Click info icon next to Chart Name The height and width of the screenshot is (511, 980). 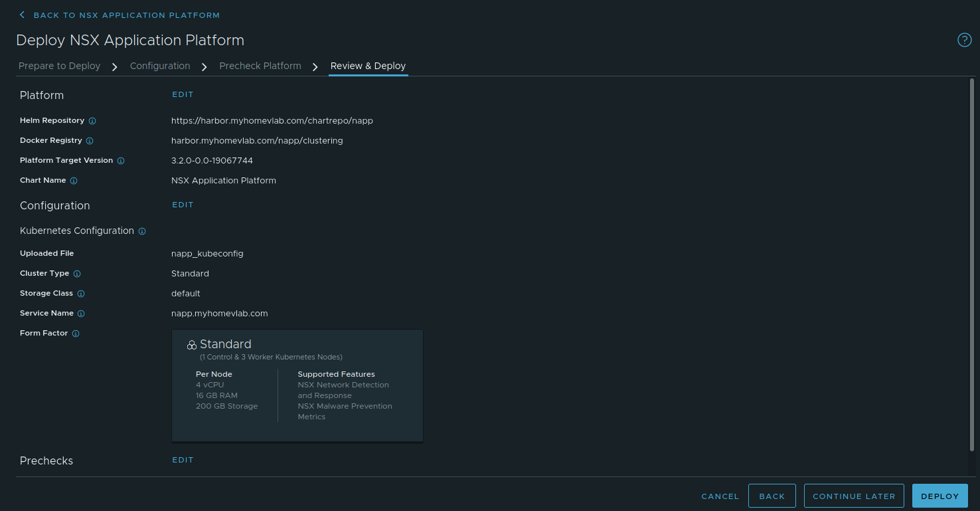(x=74, y=181)
